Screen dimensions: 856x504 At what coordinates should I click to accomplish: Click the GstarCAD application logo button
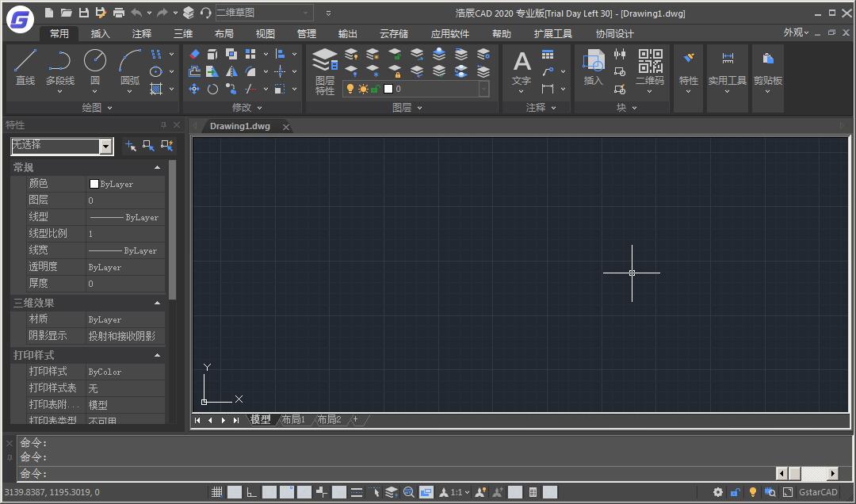tap(20, 20)
